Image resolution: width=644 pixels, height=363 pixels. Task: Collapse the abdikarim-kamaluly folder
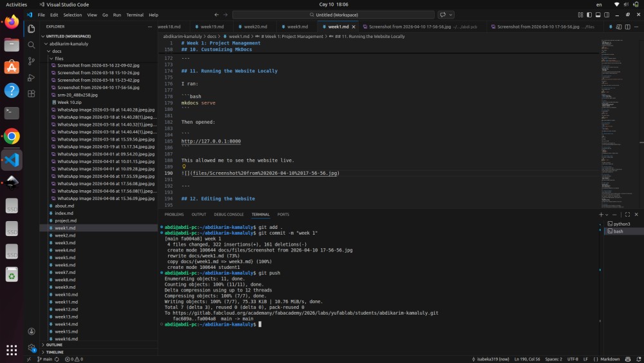click(98, 44)
